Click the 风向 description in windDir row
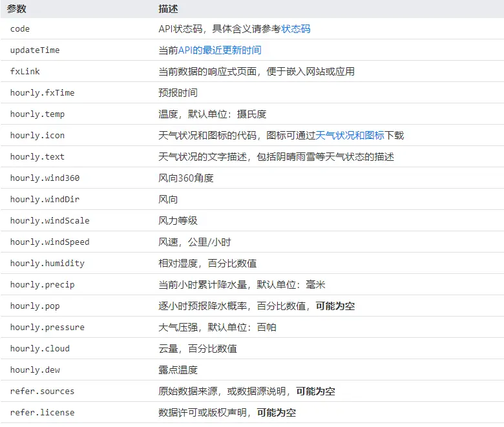The width and height of the screenshot is (504, 427). 168,199
